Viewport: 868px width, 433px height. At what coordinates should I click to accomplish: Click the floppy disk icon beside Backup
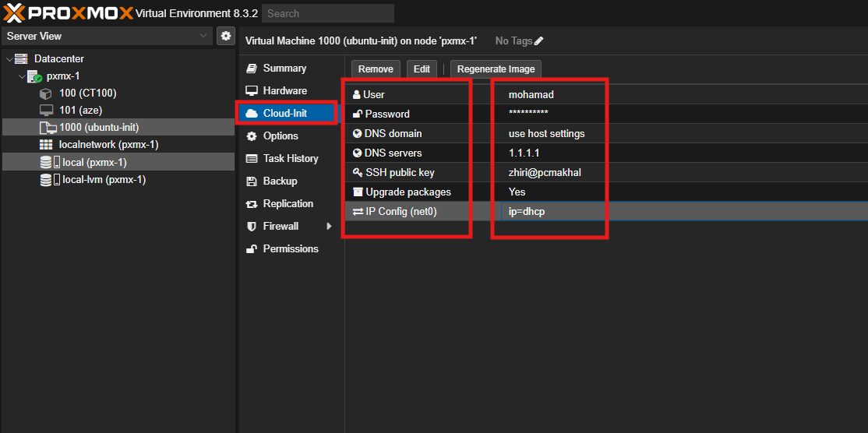pyautogui.click(x=252, y=181)
